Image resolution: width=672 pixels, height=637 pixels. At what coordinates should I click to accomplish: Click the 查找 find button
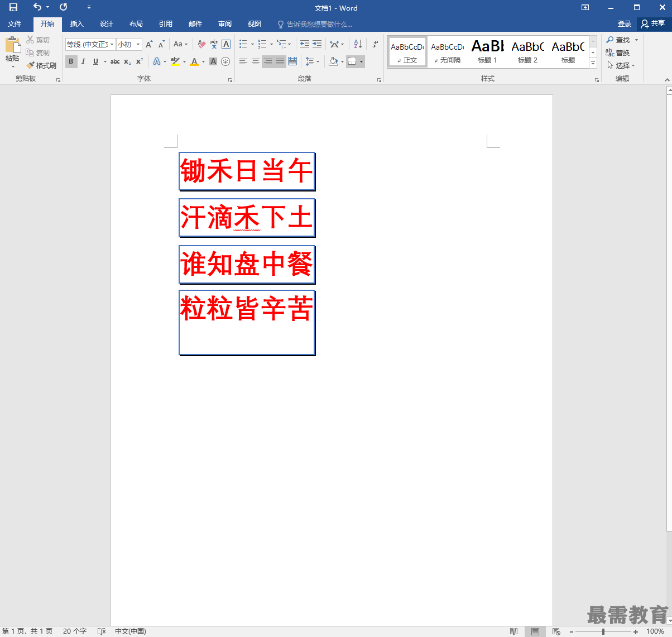pos(618,40)
